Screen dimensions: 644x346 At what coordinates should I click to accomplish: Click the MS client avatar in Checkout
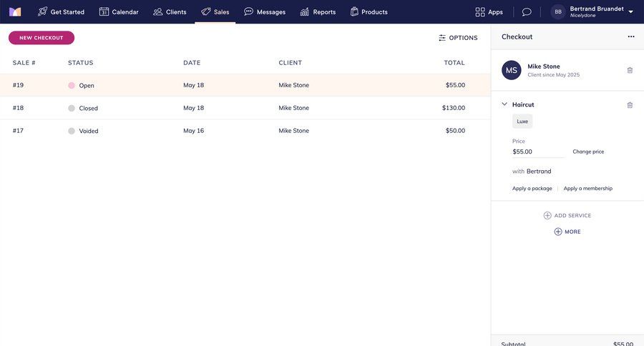pyautogui.click(x=512, y=70)
